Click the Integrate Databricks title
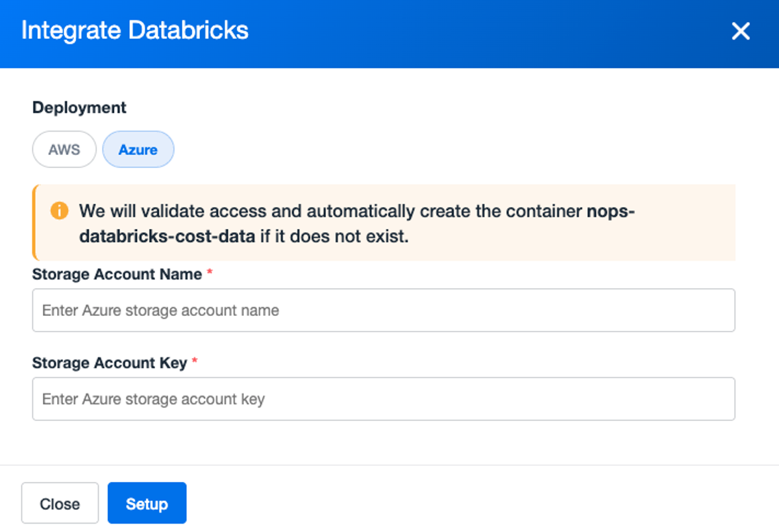Image resolution: width=779 pixels, height=532 pixels. coord(135,30)
